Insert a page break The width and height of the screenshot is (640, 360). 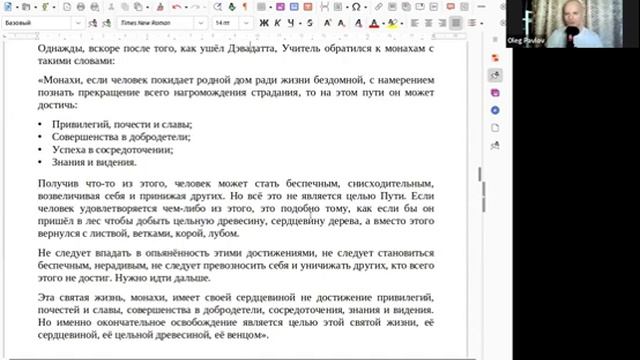coord(324,7)
